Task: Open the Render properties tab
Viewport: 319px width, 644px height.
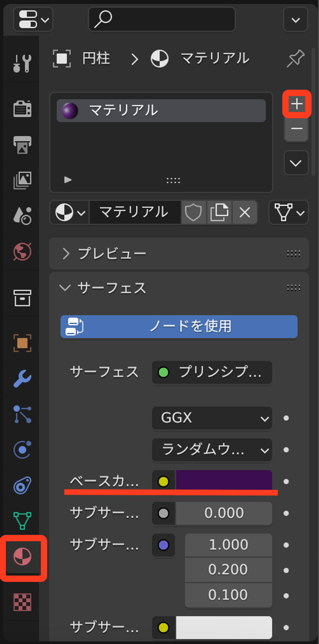Action: 22,109
